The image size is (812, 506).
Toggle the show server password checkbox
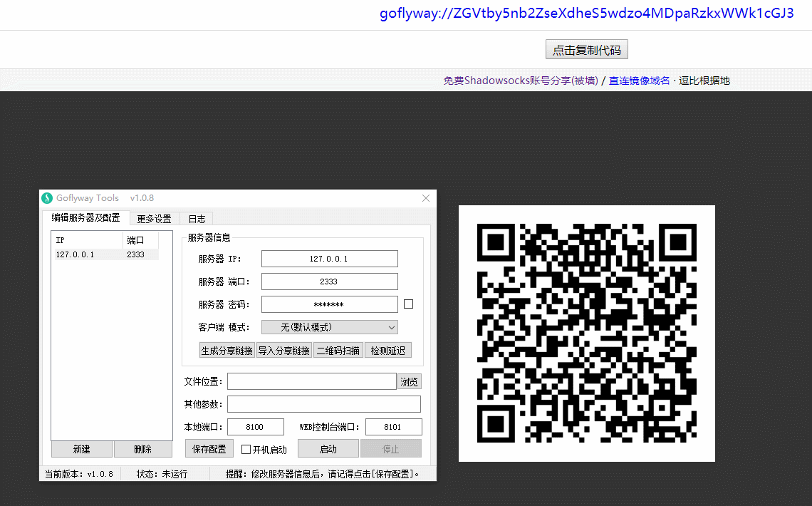coord(408,304)
